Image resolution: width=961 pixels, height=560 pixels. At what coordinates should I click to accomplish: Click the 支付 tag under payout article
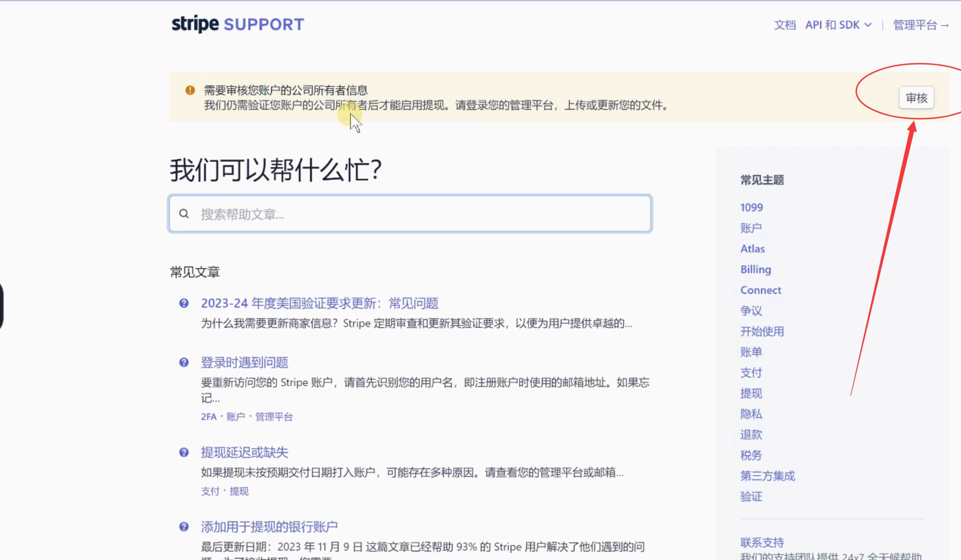210,491
